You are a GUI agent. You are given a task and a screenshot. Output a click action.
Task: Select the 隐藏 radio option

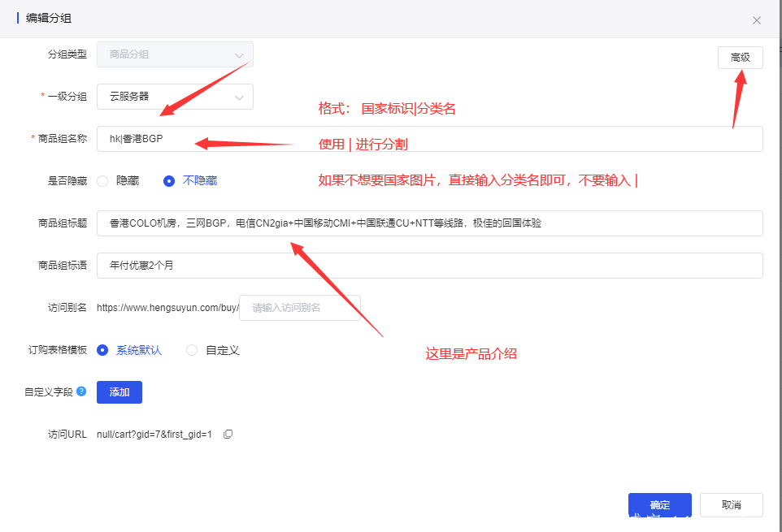pyautogui.click(x=103, y=181)
